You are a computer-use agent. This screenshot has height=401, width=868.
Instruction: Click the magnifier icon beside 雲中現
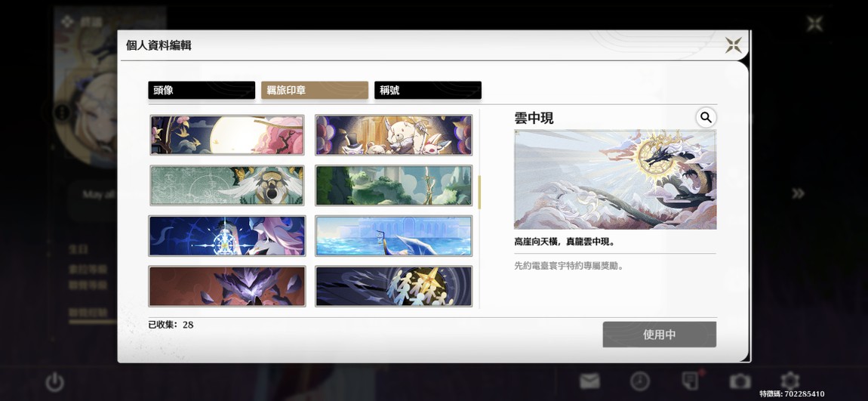(706, 117)
